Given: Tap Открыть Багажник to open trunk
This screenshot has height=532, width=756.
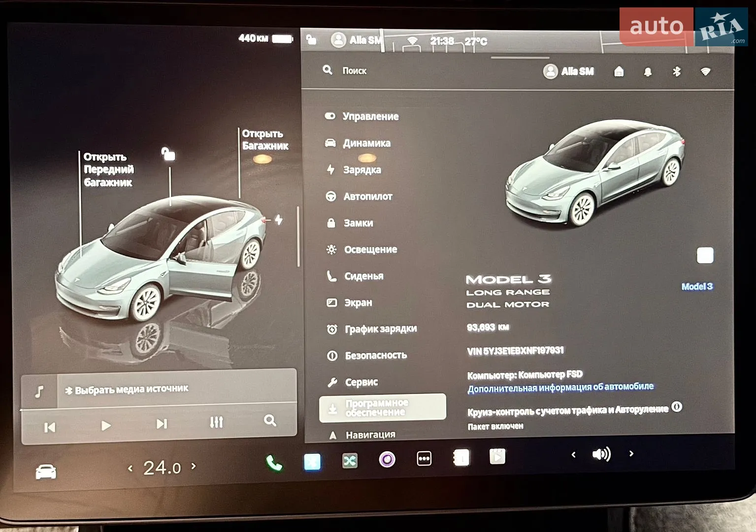Looking at the screenshot, I should [265, 139].
